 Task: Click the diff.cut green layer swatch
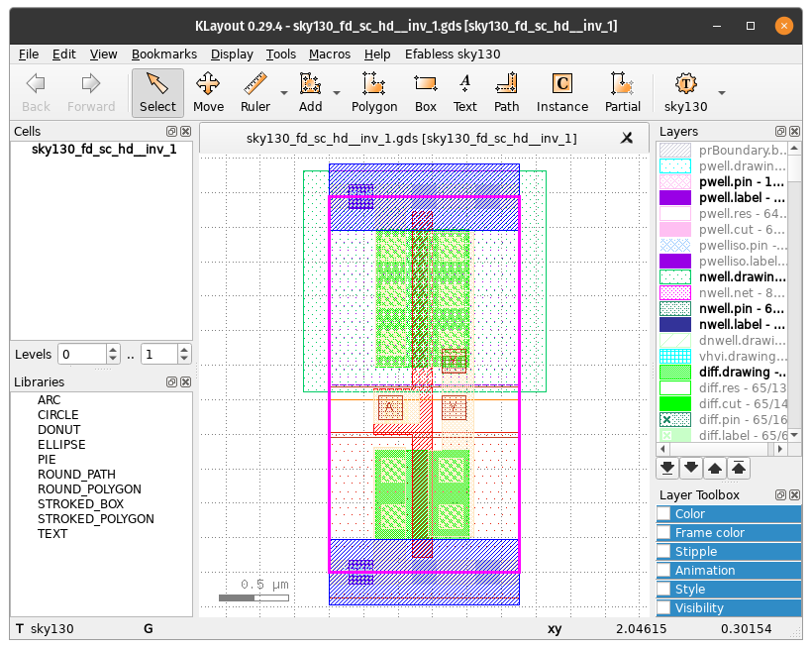675,403
